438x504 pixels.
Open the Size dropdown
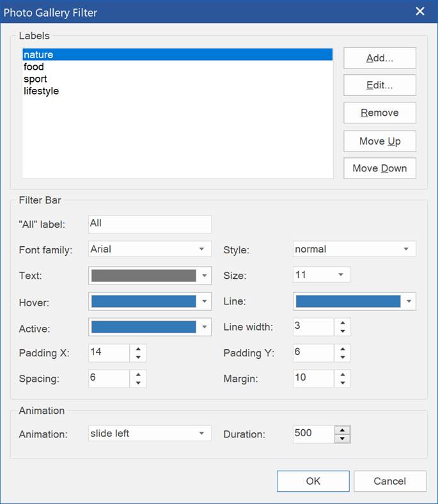[322, 275]
